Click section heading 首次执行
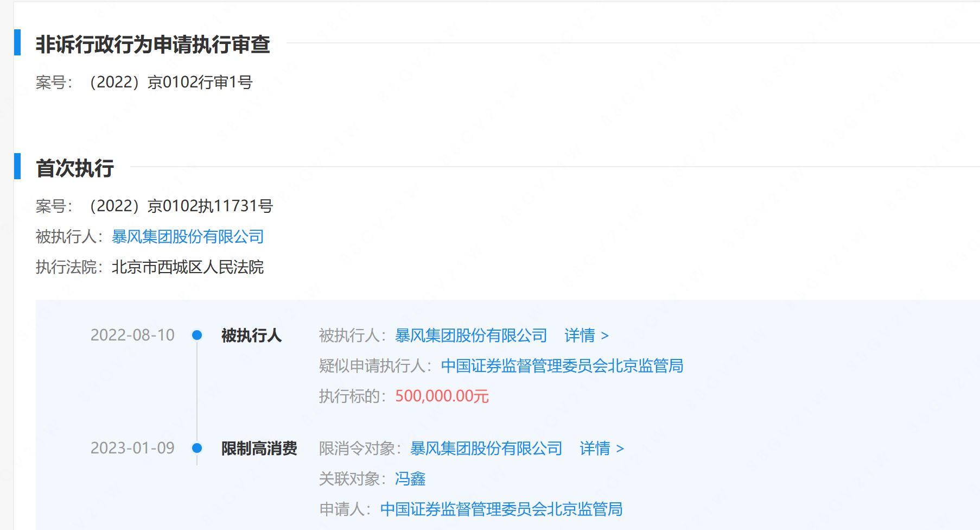The width and height of the screenshot is (980, 530). pyautogui.click(x=75, y=168)
